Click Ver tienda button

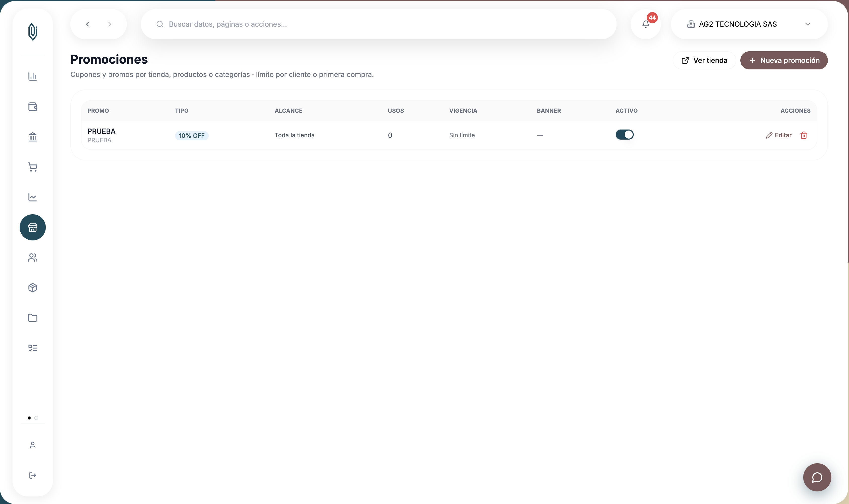(704, 60)
